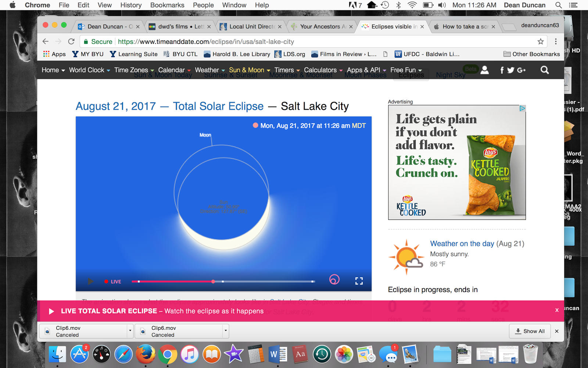This screenshot has width=588, height=368.
Task: Open Chrome's three-dot menu
Action: coord(556,42)
